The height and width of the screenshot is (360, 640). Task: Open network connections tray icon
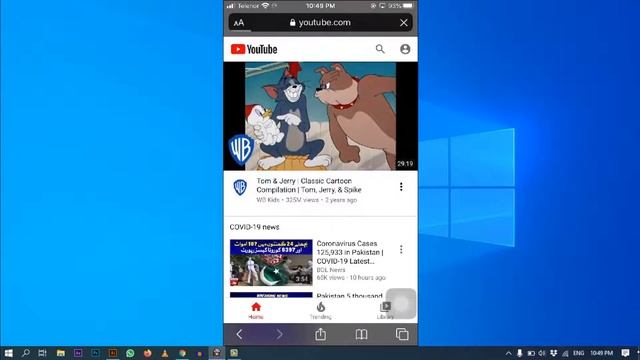tap(565, 353)
